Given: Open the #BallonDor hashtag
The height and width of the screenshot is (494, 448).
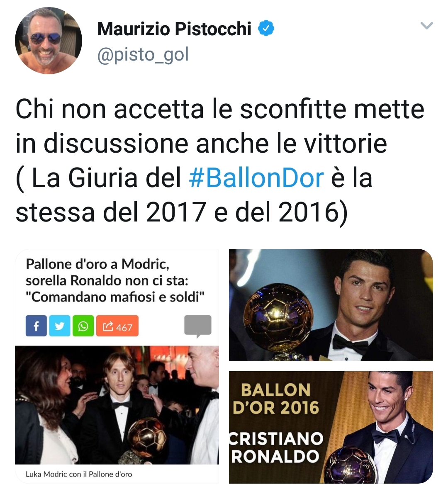Looking at the screenshot, I should 256,178.
